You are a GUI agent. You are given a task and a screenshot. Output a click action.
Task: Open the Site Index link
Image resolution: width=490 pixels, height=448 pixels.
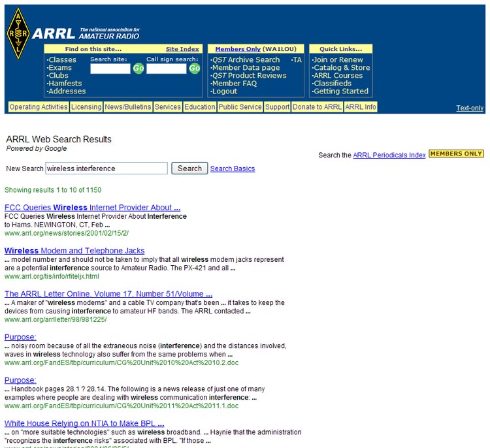182,49
